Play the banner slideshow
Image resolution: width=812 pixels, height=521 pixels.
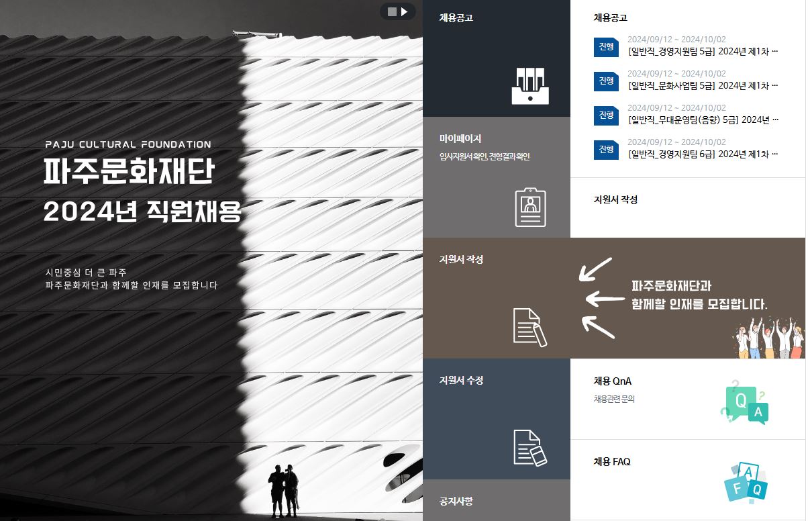(404, 11)
